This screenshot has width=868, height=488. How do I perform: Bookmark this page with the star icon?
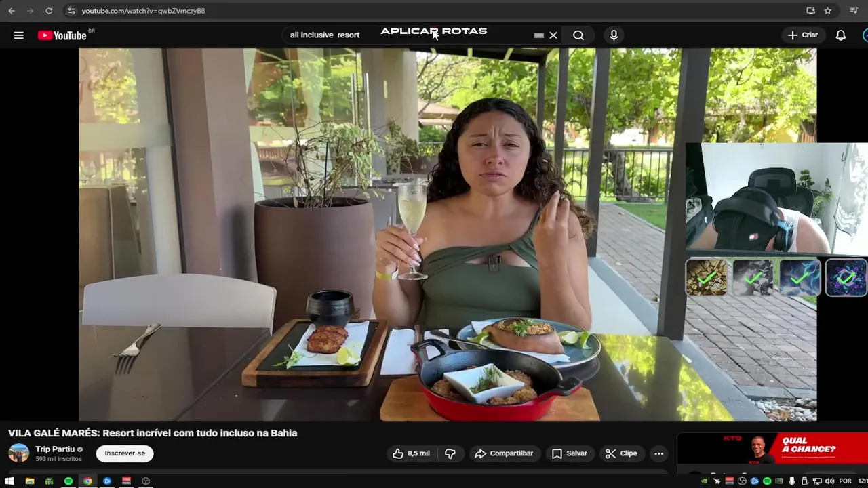click(828, 11)
